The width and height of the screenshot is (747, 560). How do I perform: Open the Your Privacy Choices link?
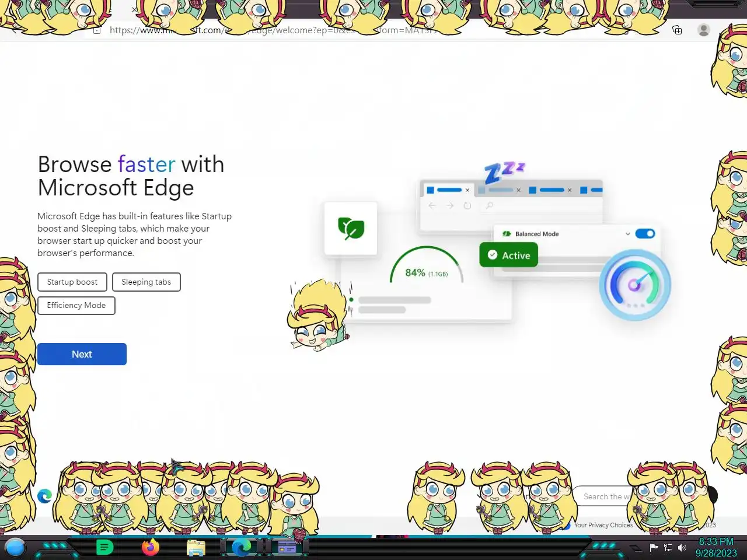[603, 525]
